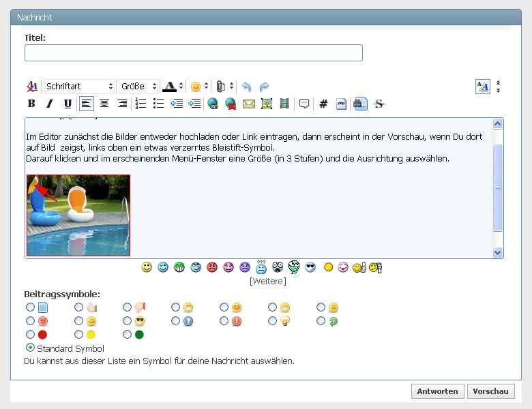
Task: Open the smiley toolbar dropdown arrow
Action: (x=206, y=86)
